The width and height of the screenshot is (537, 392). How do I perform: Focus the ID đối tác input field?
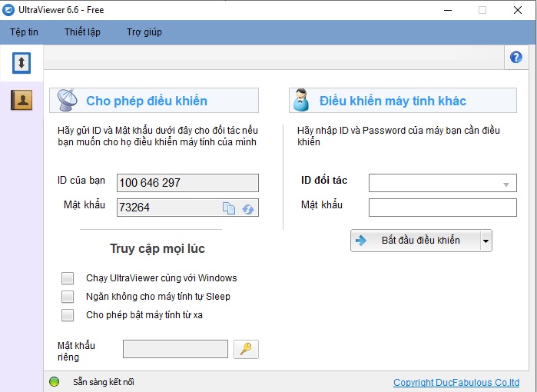click(443, 183)
